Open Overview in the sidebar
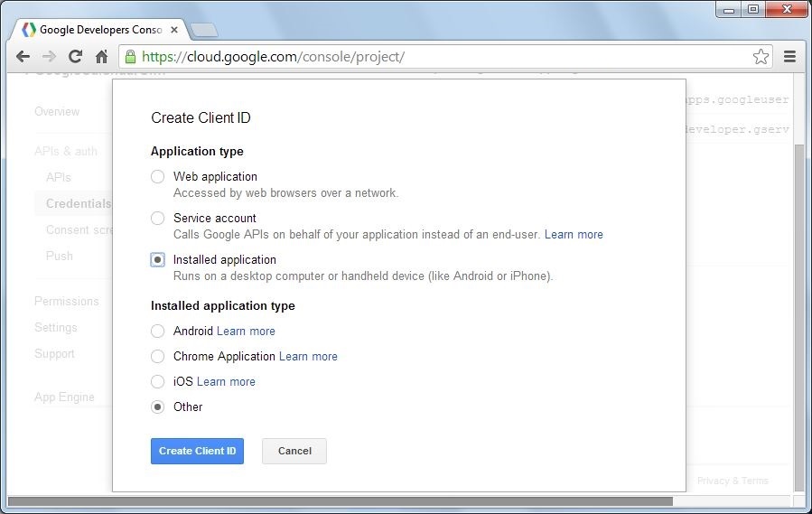 [x=57, y=111]
